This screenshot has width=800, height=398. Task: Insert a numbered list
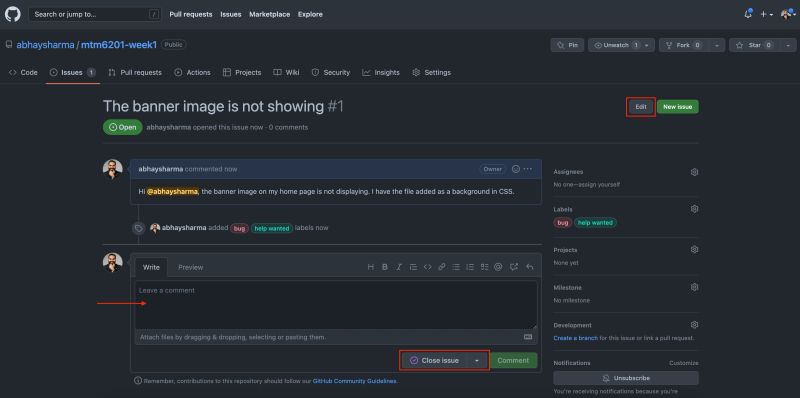(470, 267)
